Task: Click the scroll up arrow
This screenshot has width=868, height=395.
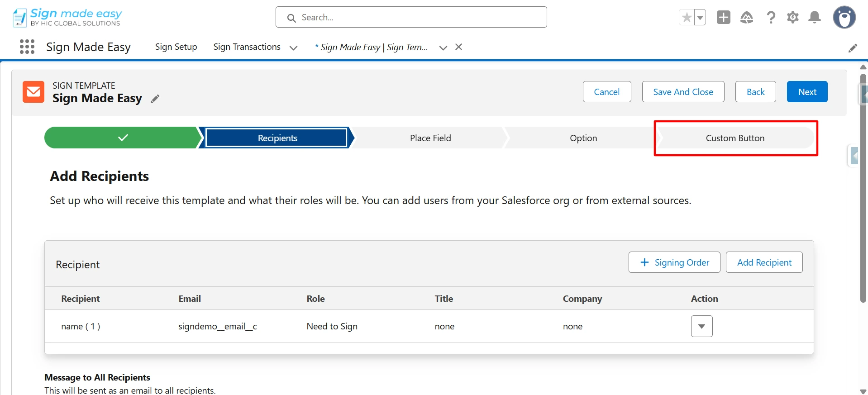Action: [863, 67]
